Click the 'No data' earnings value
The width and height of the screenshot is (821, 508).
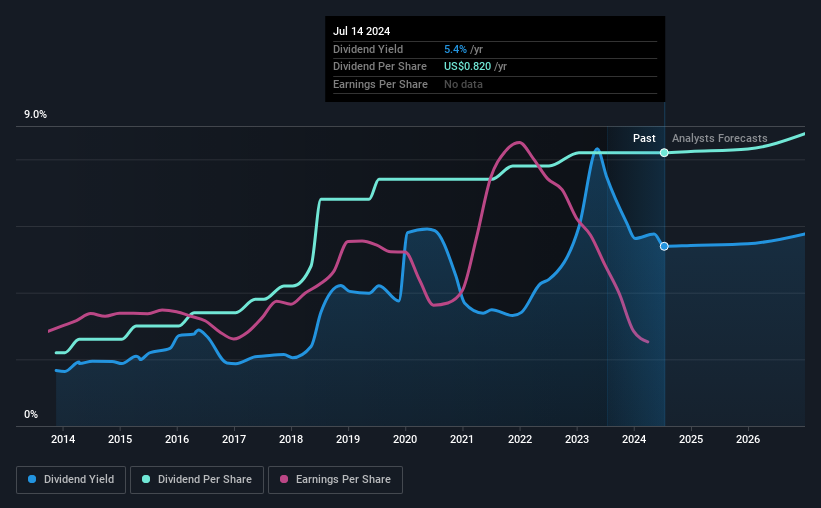pyautogui.click(x=463, y=84)
